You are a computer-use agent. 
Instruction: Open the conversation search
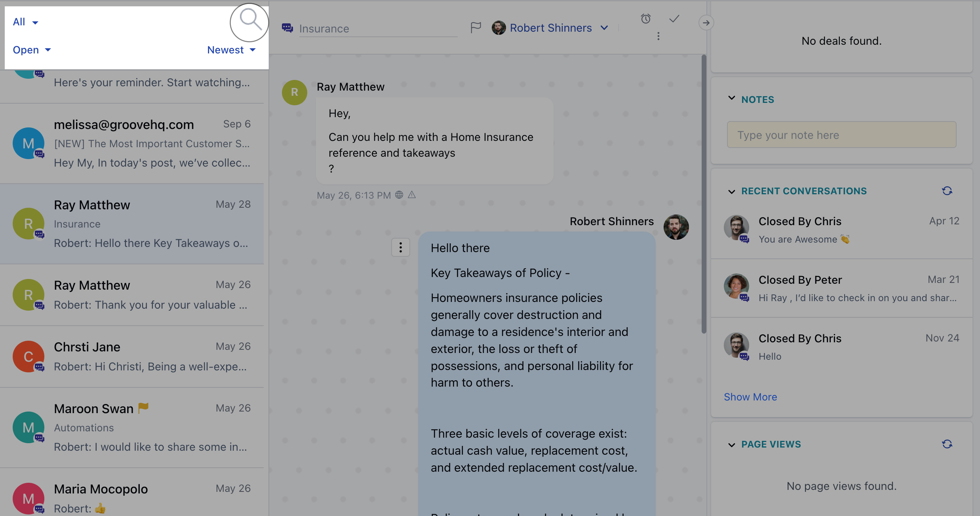pos(249,22)
